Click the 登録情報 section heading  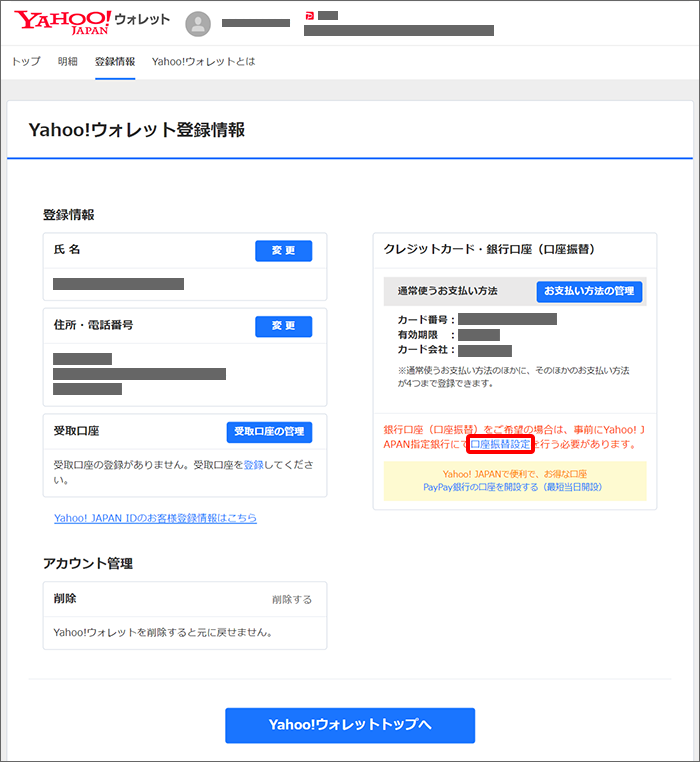click(x=69, y=215)
